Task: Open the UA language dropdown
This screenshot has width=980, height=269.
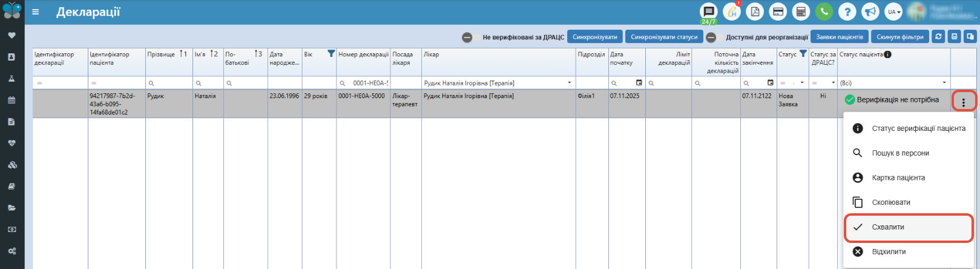Action: [x=893, y=12]
